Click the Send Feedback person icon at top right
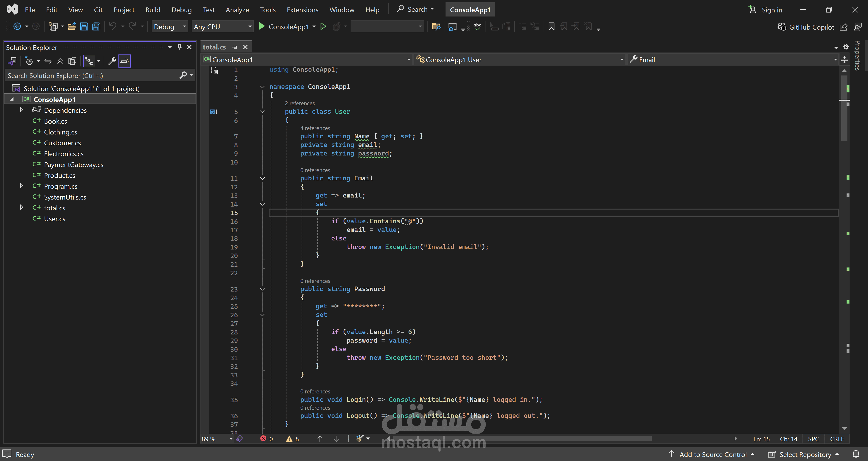This screenshot has width=868, height=461. pyautogui.click(x=858, y=27)
